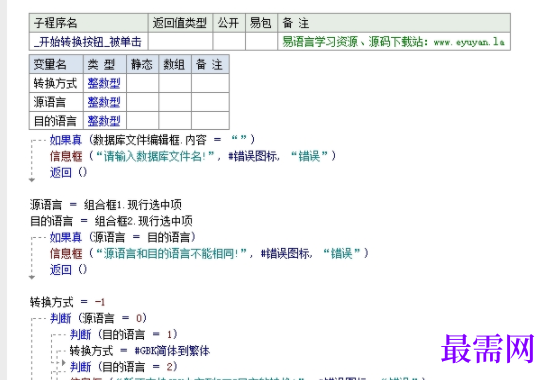Click the 易包 header cell
Viewport: 553px width, 380px height.
261,23
